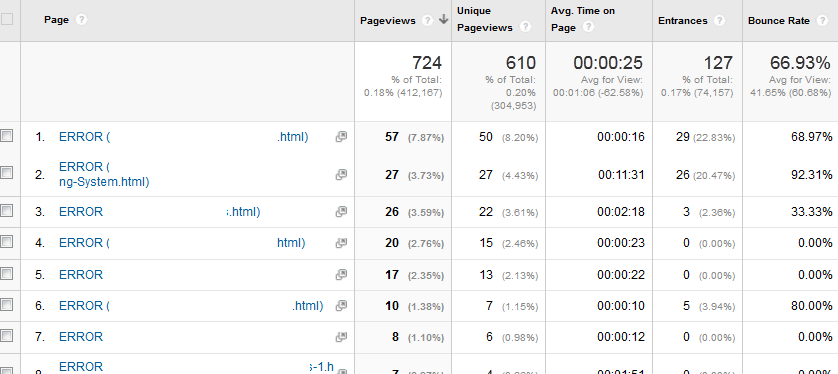Image resolution: width=838 pixels, height=374 pixels.
Task: Check the box for row 7
Action: click(x=6, y=336)
